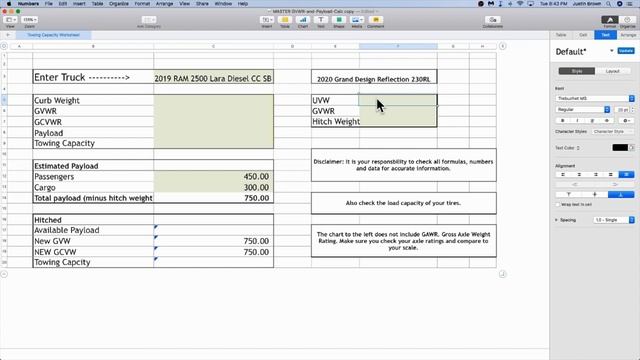Open the Media toolbar icon
This screenshot has width=640, height=360.
click(357, 20)
